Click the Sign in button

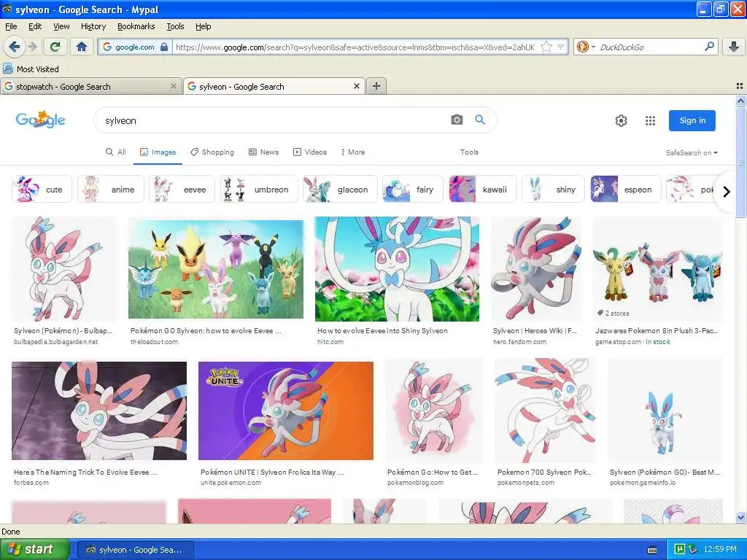pyautogui.click(x=692, y=120)
